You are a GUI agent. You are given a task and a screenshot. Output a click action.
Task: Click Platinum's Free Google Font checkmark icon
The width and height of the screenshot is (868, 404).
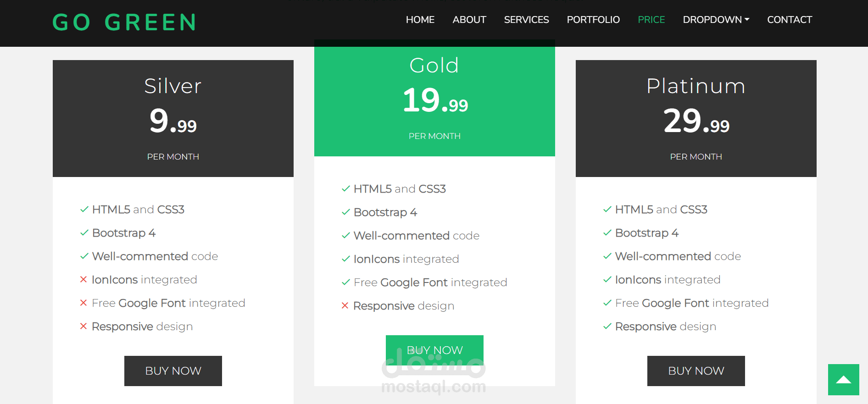(x=607, y=303)
